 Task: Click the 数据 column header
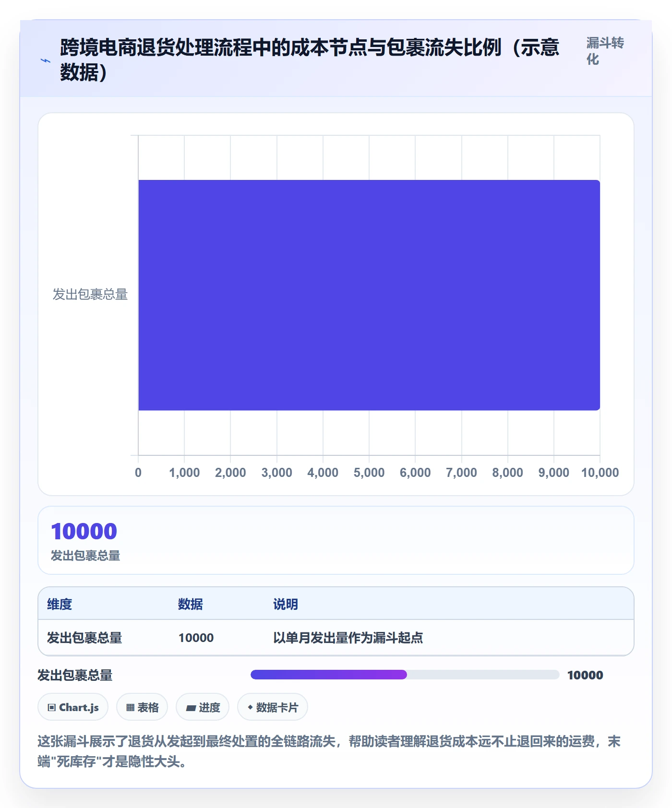[x=191, y=604]
